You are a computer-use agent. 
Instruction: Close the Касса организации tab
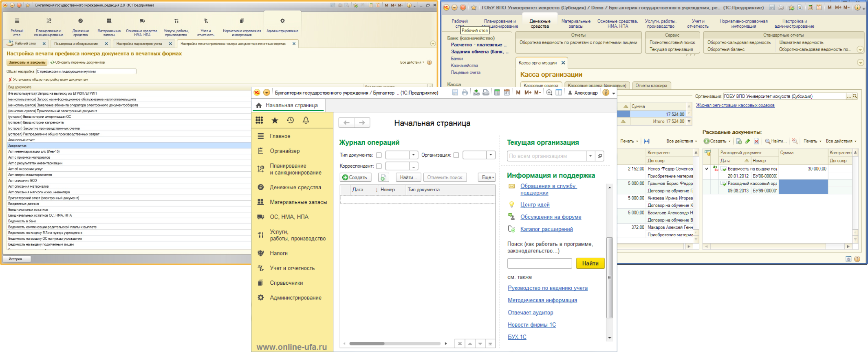pyautogui.click(x=563, y=63)
